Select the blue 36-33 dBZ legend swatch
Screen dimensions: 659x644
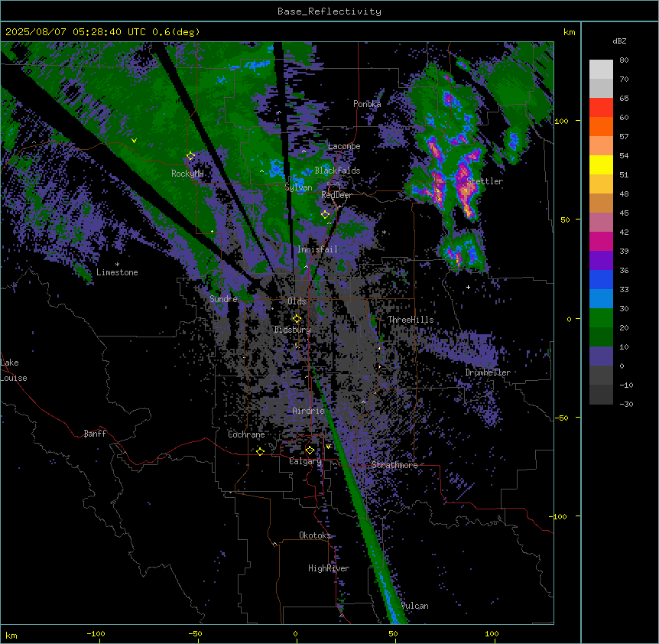click(601, 279)
